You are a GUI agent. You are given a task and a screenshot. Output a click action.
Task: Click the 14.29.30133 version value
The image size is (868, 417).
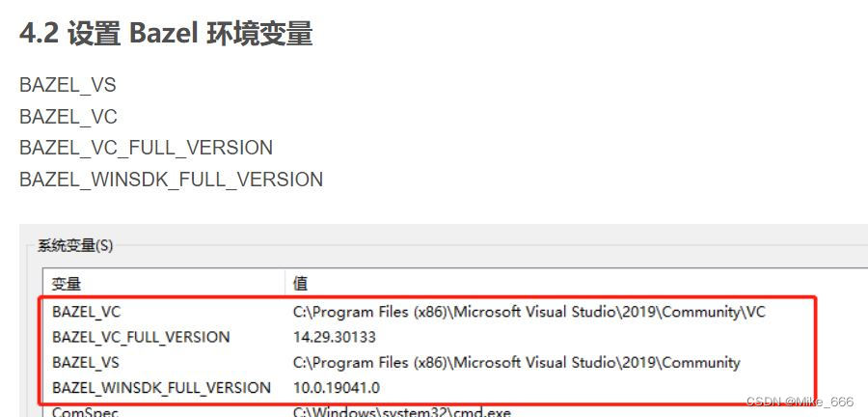pyautogui.click(x=335, y=337)
